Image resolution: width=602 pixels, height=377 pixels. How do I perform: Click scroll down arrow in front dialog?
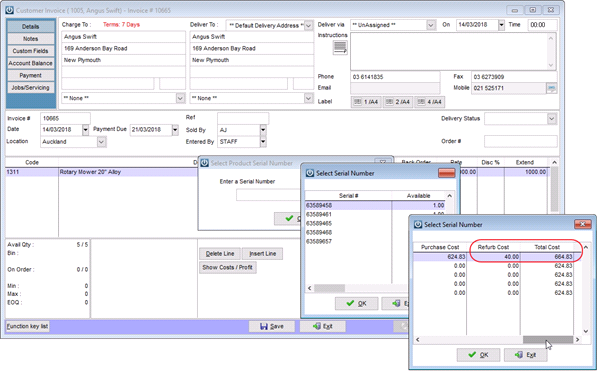point(586,331)
